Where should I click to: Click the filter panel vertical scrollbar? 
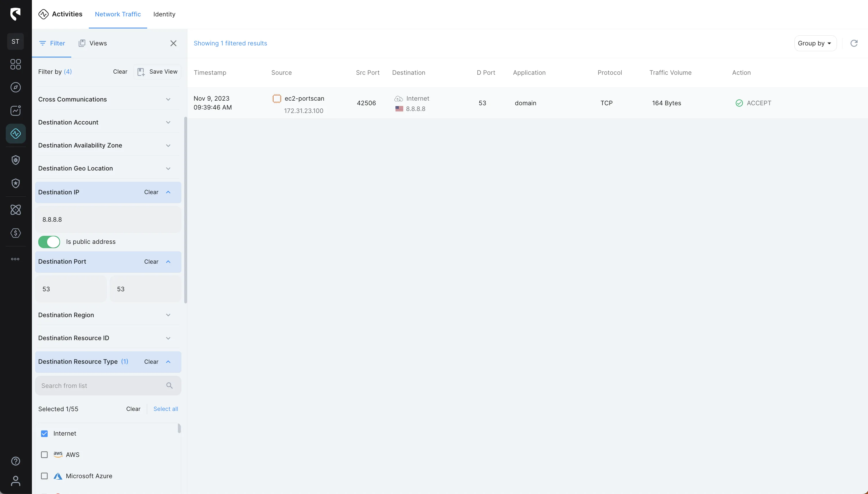pos(185,210)
